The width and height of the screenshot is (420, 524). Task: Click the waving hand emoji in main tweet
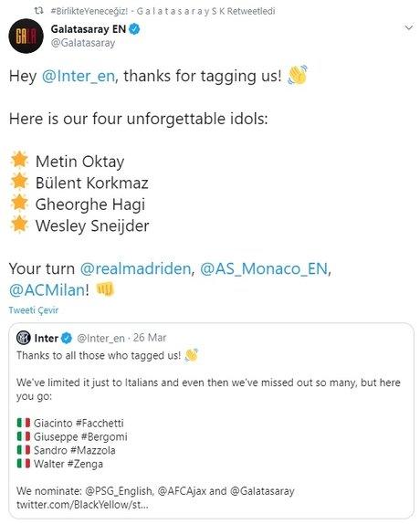tap(298, 75)
